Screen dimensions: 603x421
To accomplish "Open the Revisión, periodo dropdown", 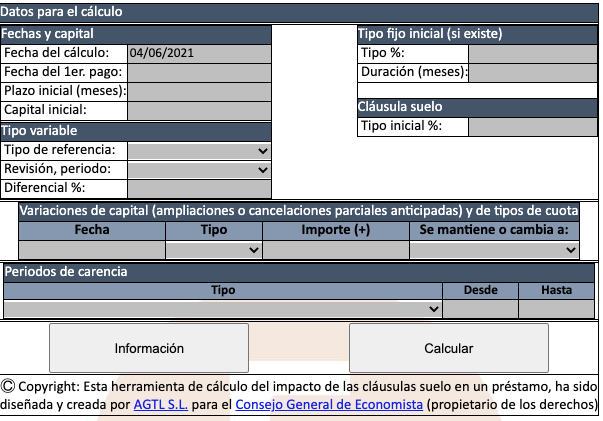I will (x=199, y=169).
